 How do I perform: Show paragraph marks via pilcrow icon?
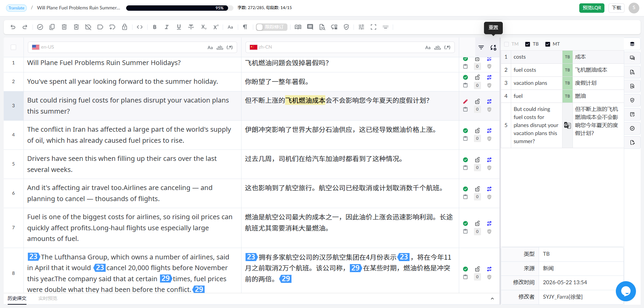[x=245, y=27]
